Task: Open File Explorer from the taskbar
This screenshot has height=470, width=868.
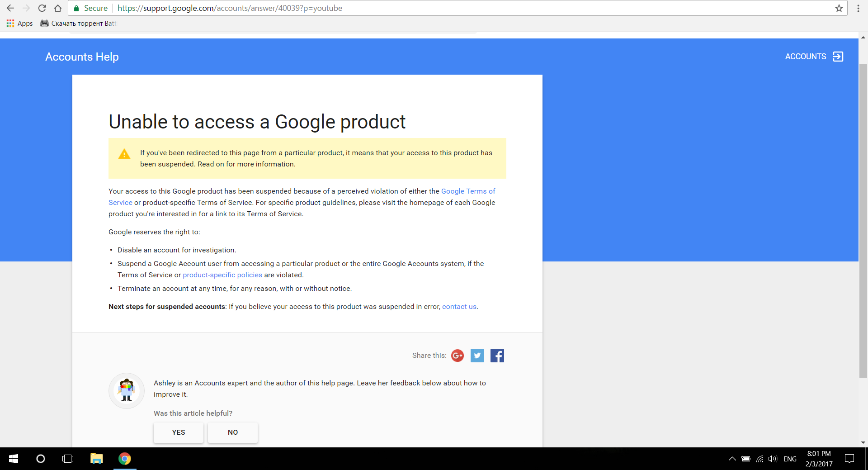Action: pos(96,459)
